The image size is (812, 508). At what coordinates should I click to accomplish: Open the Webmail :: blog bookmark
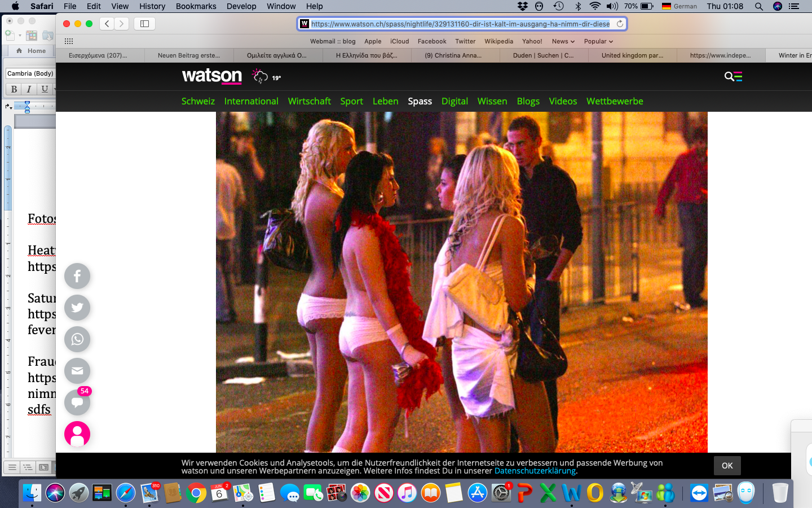[x=333, y=41]
